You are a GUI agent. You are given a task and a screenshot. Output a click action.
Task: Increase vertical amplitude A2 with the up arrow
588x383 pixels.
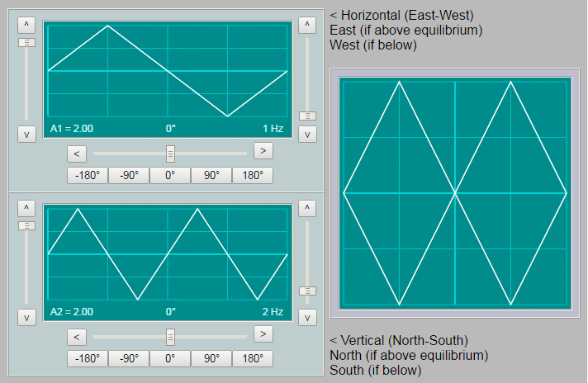coord(26,208)
